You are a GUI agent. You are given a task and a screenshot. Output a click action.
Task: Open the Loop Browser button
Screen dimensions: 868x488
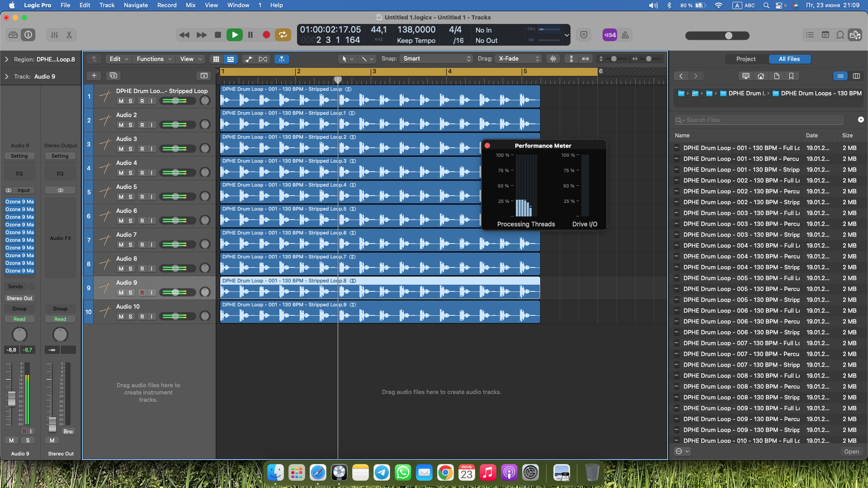pyautogui.click(x=840, y=35)
